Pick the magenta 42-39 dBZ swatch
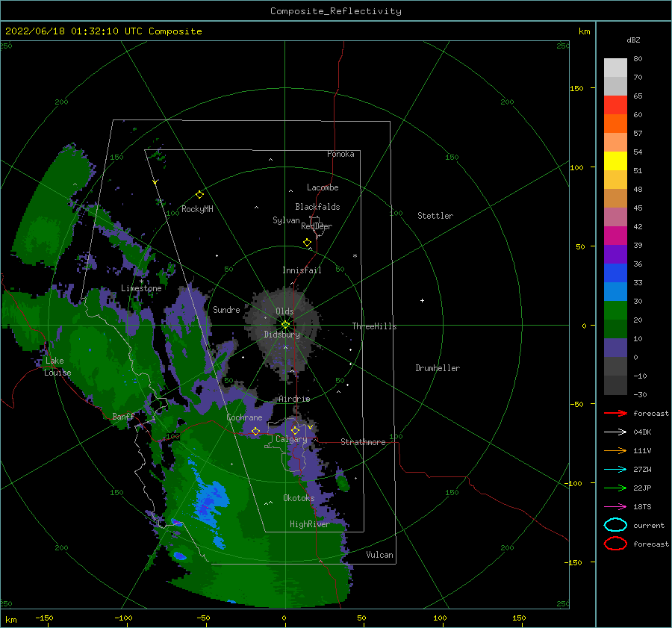The height and width of the screenshot is (628, 672). click(x=615, y=236)
